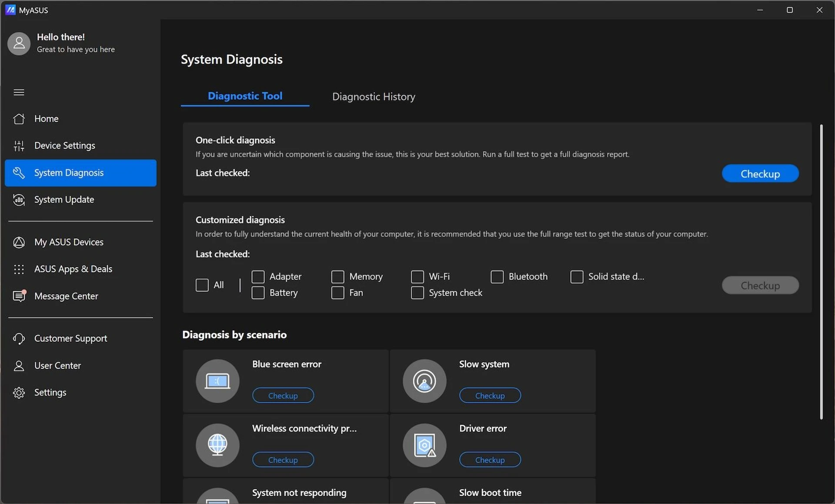Enable the System check checkbox

[417, 293]
